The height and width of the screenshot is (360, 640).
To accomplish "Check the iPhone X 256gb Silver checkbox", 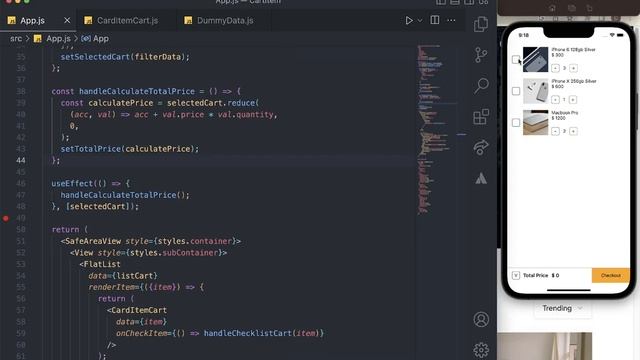I will tap(516, 91).
